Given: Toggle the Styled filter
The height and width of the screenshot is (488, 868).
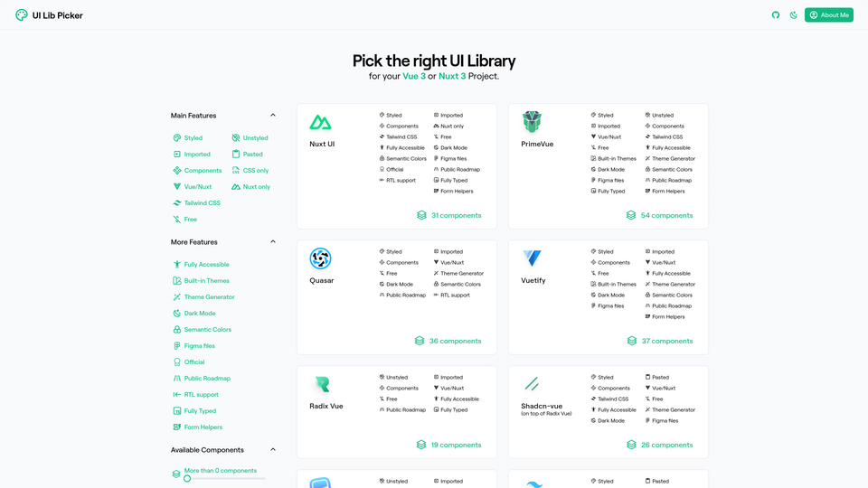Looking at the screenshot, I should pos(188,137).
